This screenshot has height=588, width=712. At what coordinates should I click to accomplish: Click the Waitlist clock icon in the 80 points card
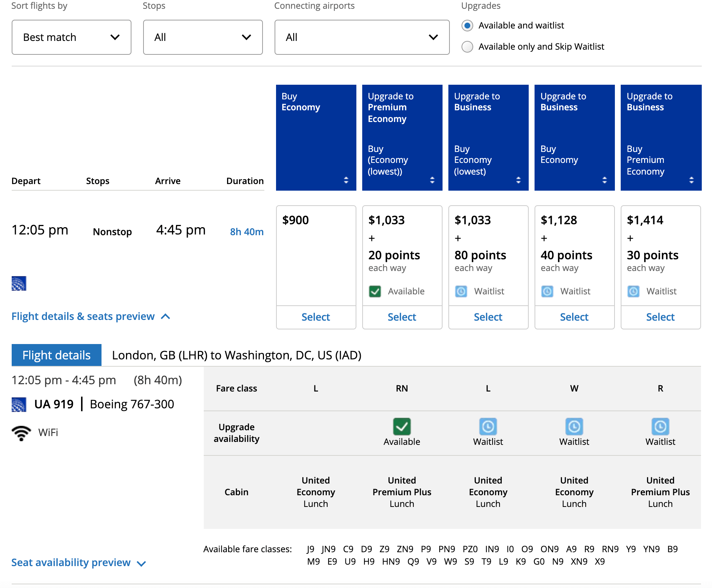461,291
